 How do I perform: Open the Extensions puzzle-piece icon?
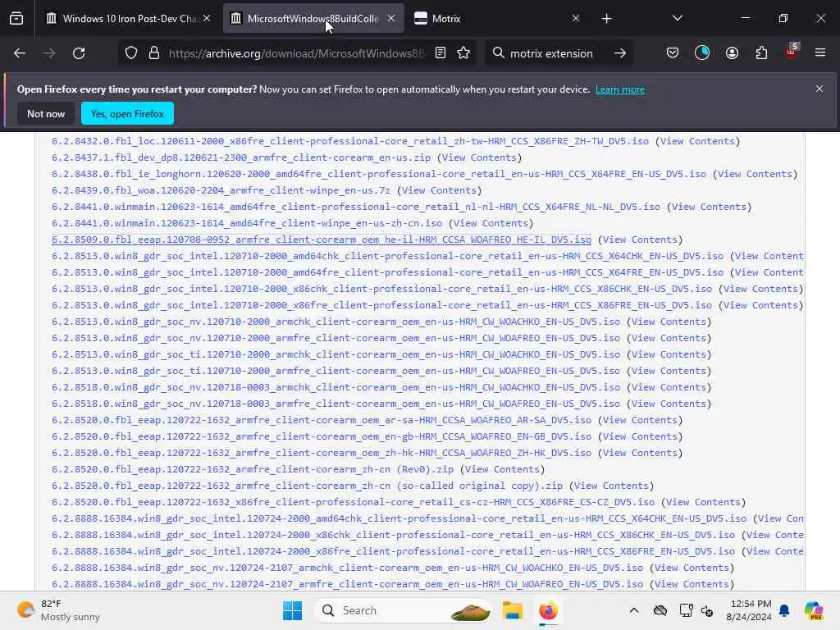(x=761, y=52)
